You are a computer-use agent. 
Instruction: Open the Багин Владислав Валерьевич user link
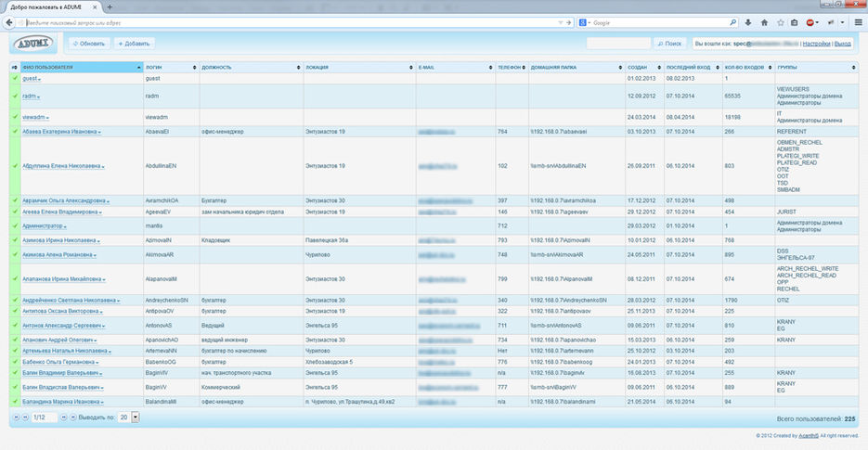(x=61, y=387)
